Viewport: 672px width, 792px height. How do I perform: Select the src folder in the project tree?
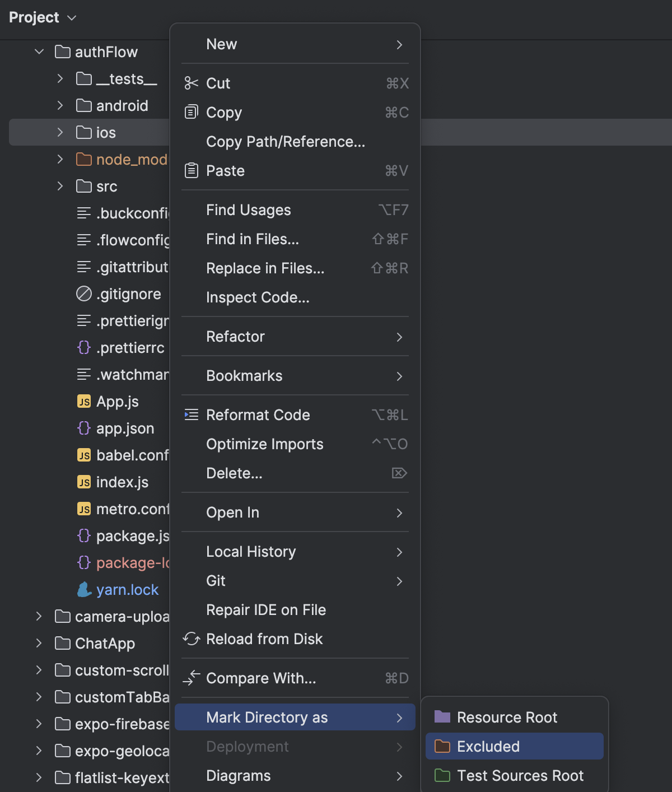(x=106, y=186)
